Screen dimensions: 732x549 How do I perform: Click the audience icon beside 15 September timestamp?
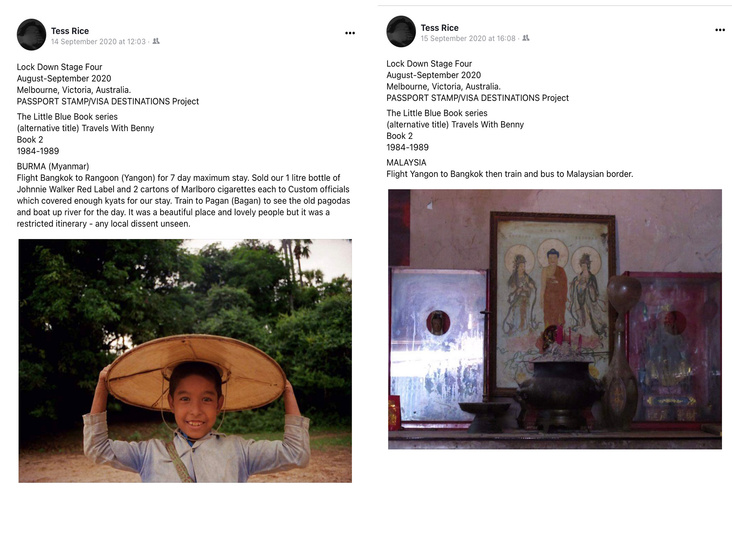(x=526, y=38)
